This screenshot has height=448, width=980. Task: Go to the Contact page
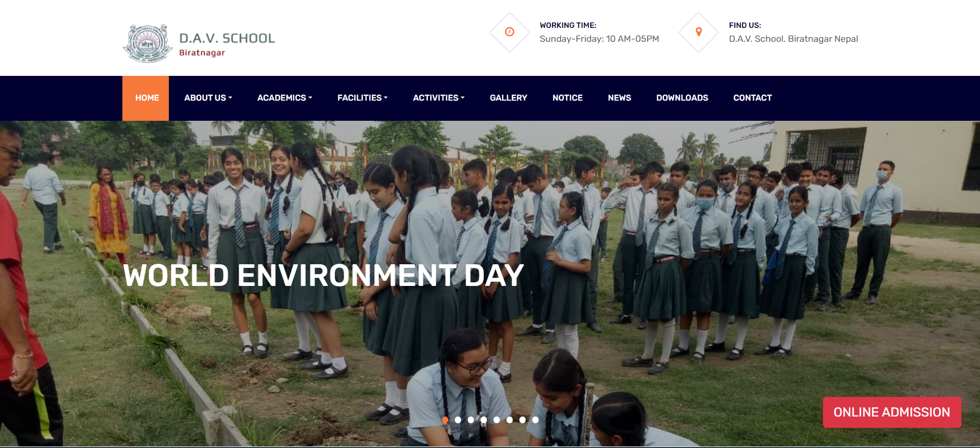[x=752, y=98]
